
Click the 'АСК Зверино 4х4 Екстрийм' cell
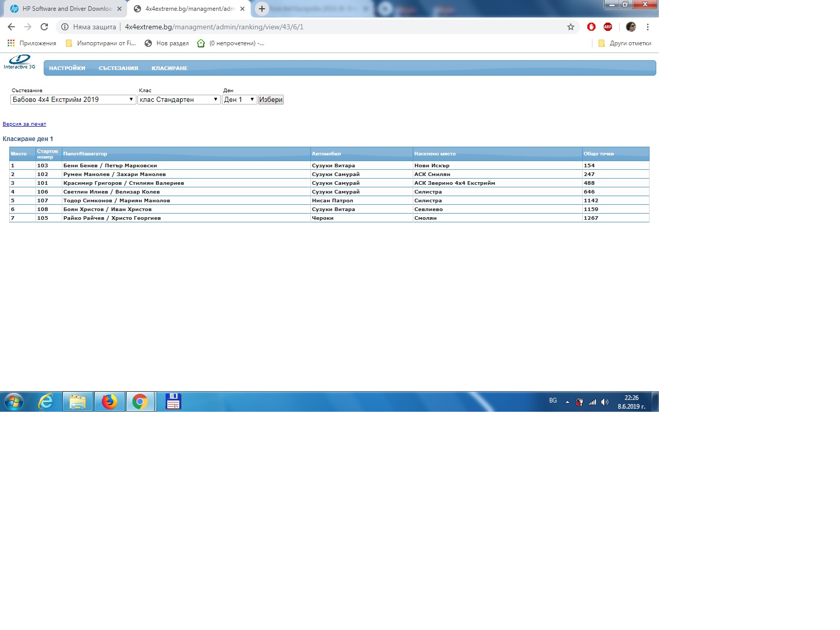pos(497,183)
